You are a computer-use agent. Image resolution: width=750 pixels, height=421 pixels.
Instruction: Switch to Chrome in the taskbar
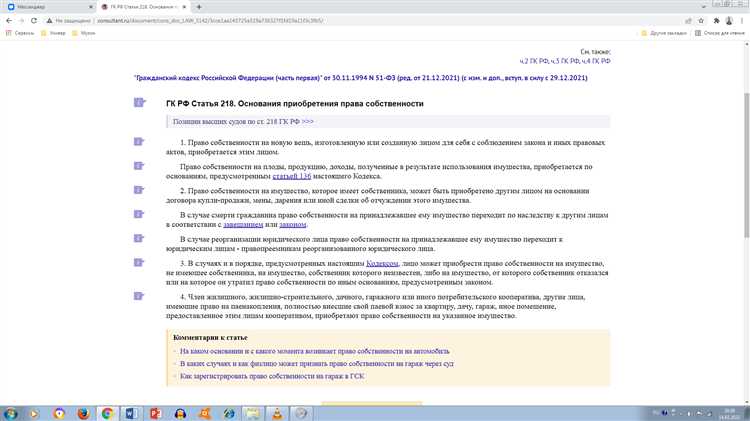tap(107, 413)
